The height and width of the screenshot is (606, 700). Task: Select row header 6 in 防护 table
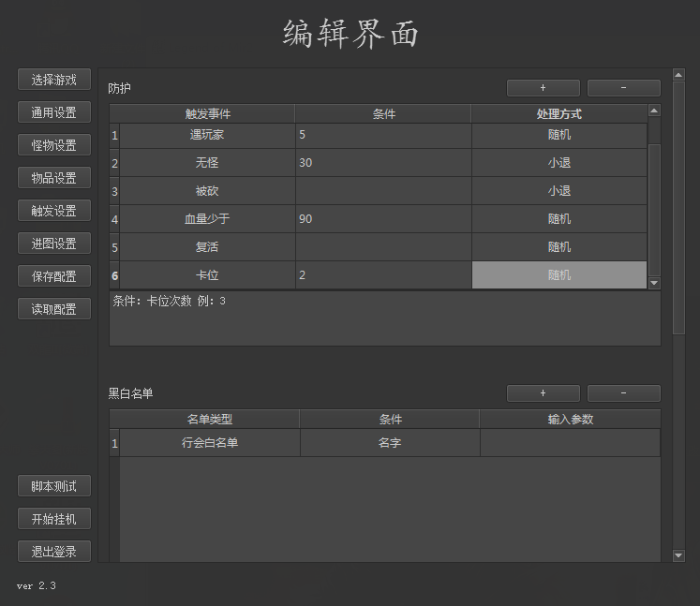coord(114,275)
